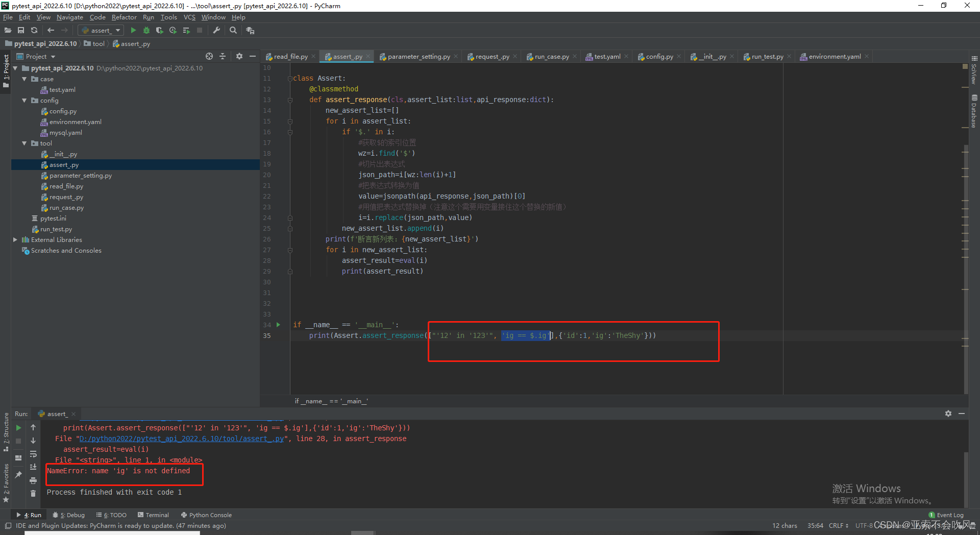
Task: Click the Locate target icon in Project panel
Action: 209,56
